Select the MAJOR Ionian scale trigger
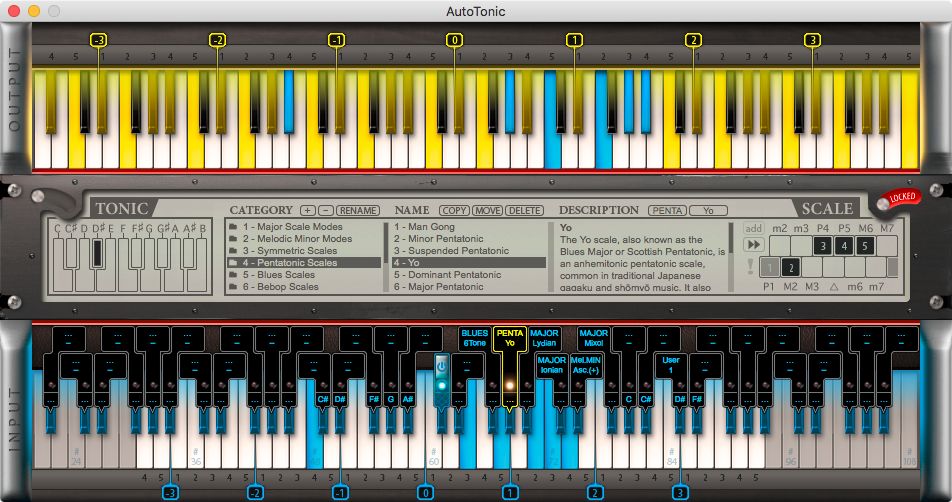 [551, 365]
